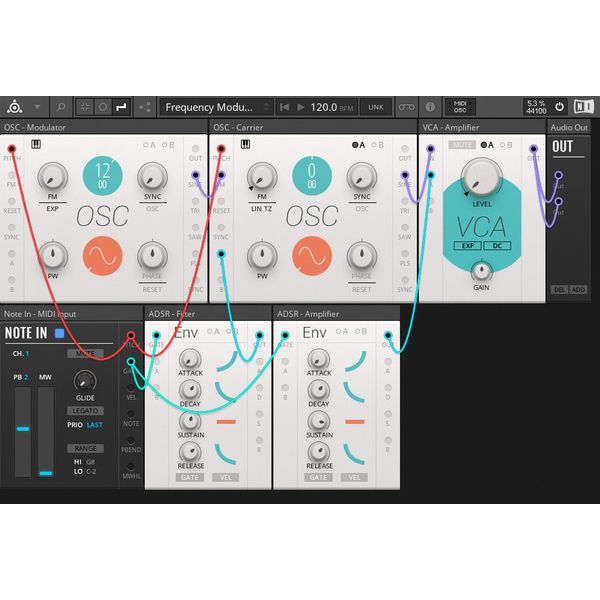Image resolution: width=600 pixels, height=600 pixels.
Task: Click the 0 00 pitch display on Carrier
Action: coord(312,176)
